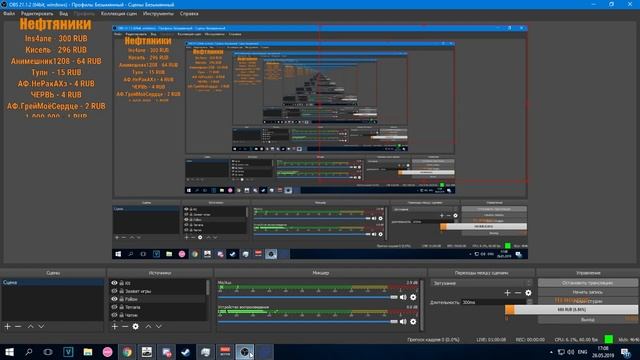Adjust the Устройство воспроизведения volume slider
The image size is (640, 360).
coord(308,322)
